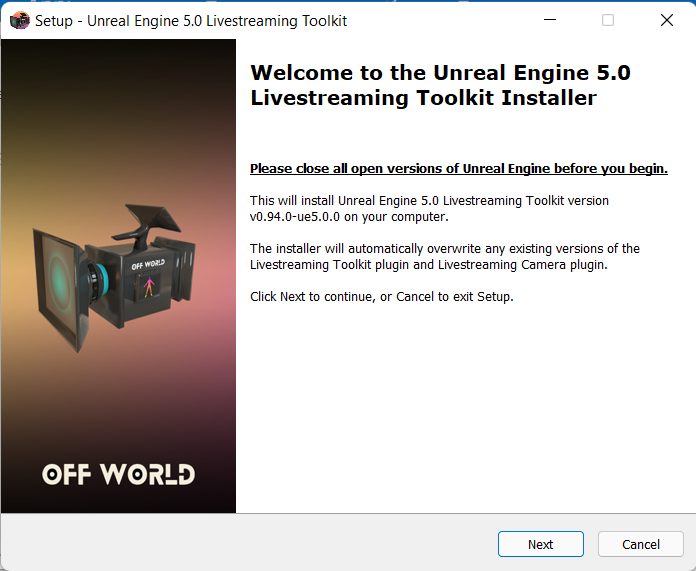Click the version text 'v0.94.0-ue5.0.0'
696x571 pixels.
295,217
